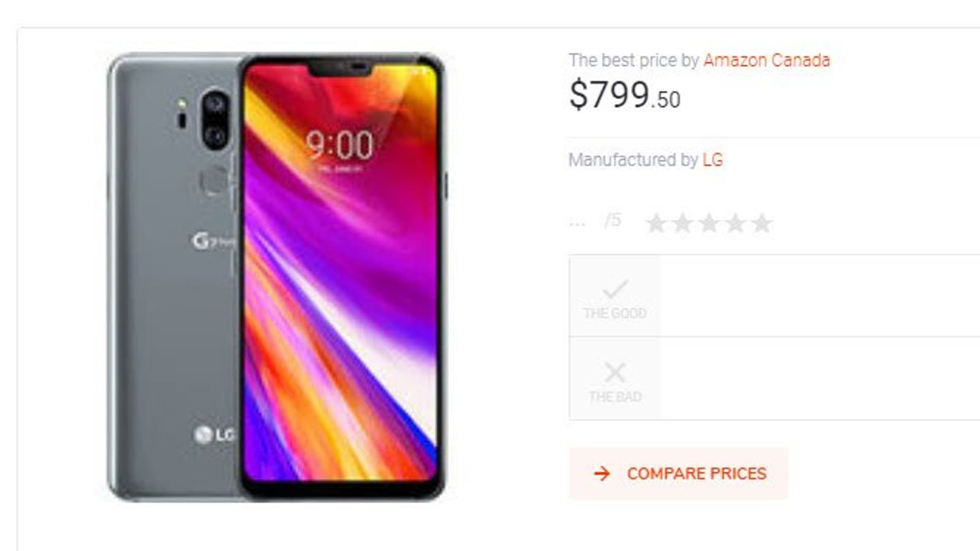Image resolution: width=980 pixels, height=551 pixels.
Task: Click the empty The Good review field
Action: coord(820,296)
